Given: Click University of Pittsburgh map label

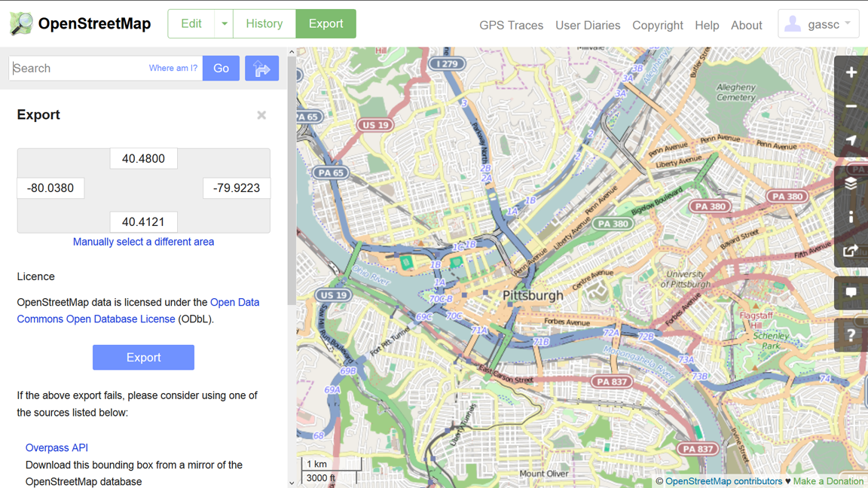Looking at the screenshot, I should (x=686, y=279).
